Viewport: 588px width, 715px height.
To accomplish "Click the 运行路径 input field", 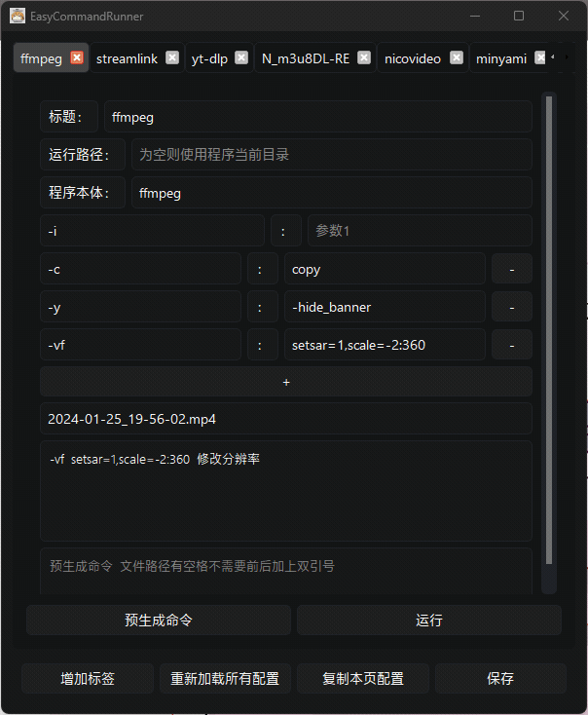I will click(332, 155).
